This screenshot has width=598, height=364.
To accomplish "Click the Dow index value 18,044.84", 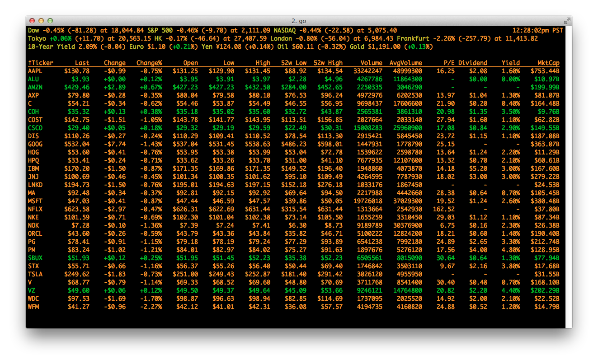I will (x=127, y=30).
